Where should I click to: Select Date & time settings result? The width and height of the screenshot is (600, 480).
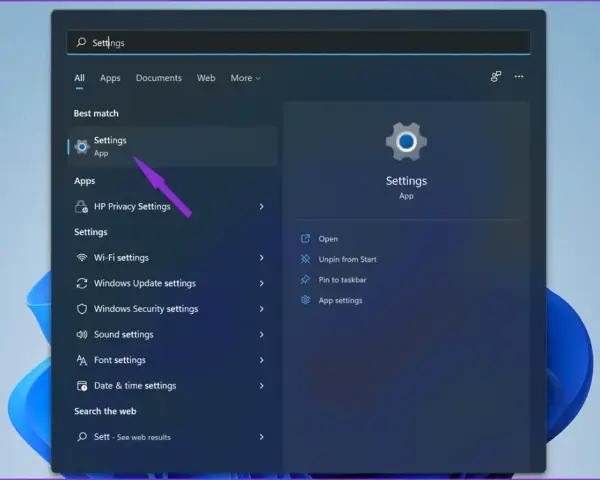click(x=173, y=386)
